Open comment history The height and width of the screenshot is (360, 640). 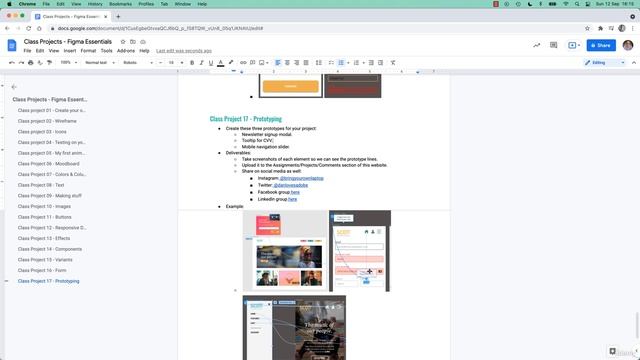click(553, 45)
